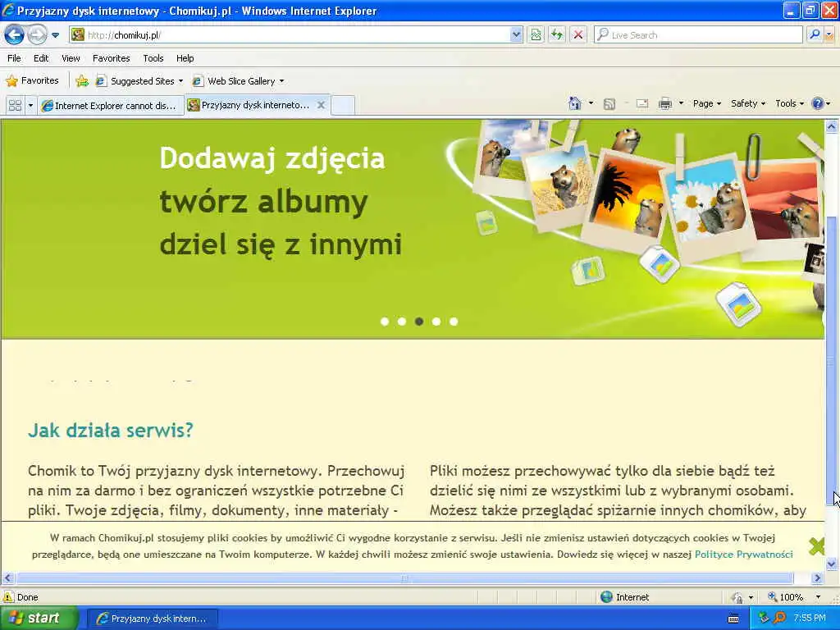Click the vertical scrollbar up arrow
This screenshot has width=840, height=630.
click(832, 127)
